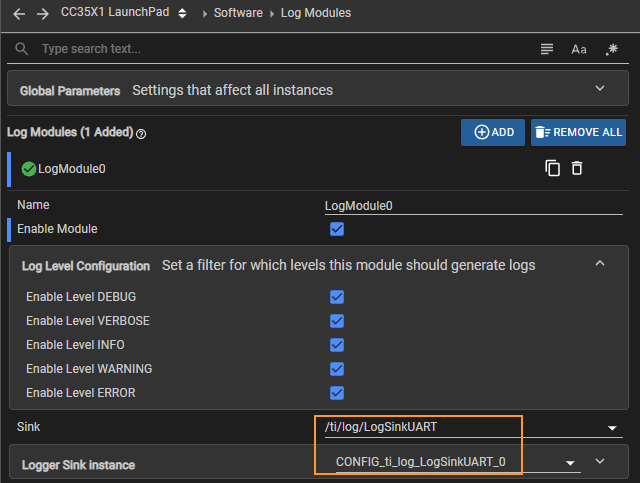Toggle the Aa case-sensitive search icon
The height and width of the screenshot is (483, 640).
[579, 49]
